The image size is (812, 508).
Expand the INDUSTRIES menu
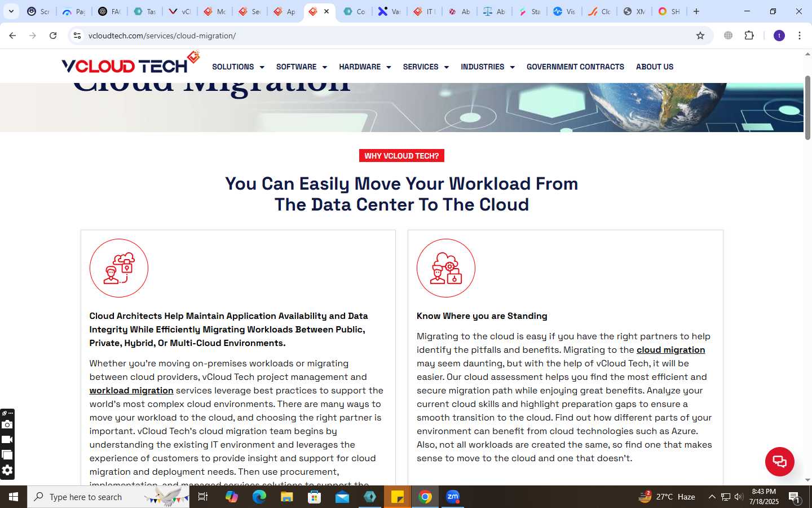[x=488, y=67]
